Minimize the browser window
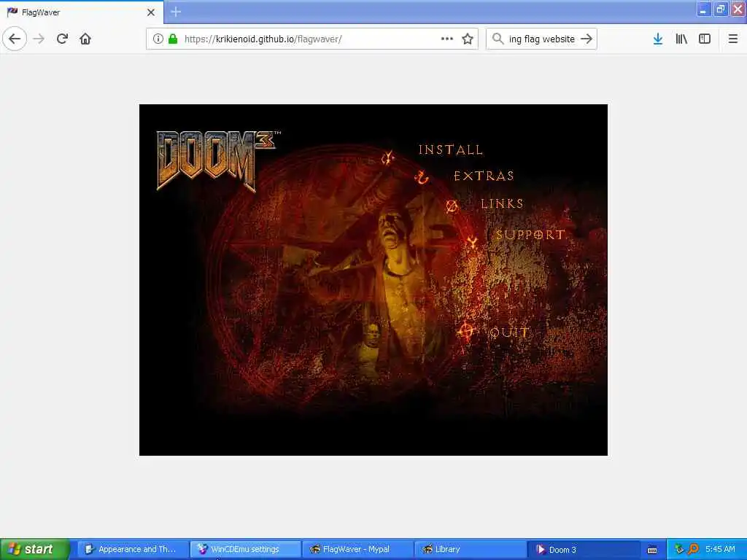 (703, 9)
